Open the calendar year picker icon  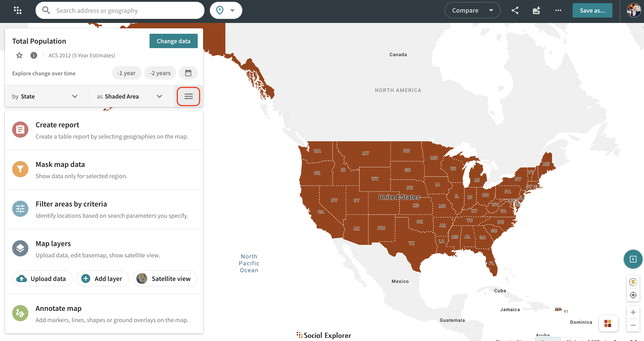pos(188,73)
